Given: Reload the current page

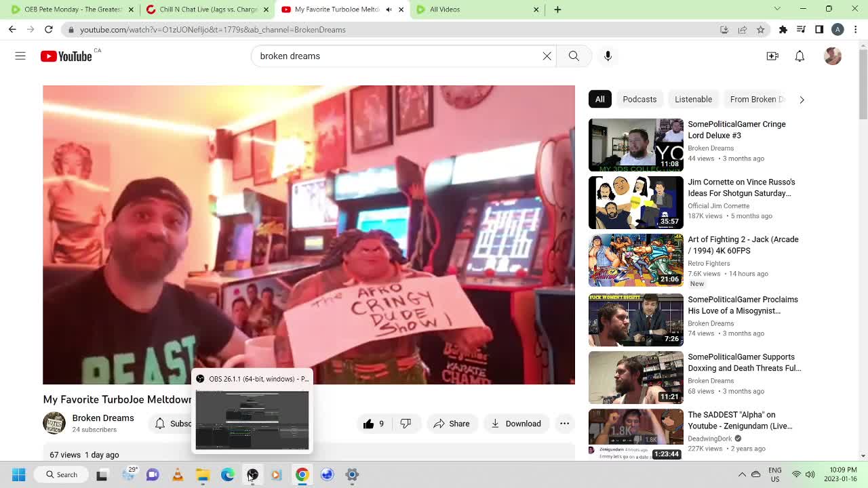Looking at the screenshot, I should (49, 30).
